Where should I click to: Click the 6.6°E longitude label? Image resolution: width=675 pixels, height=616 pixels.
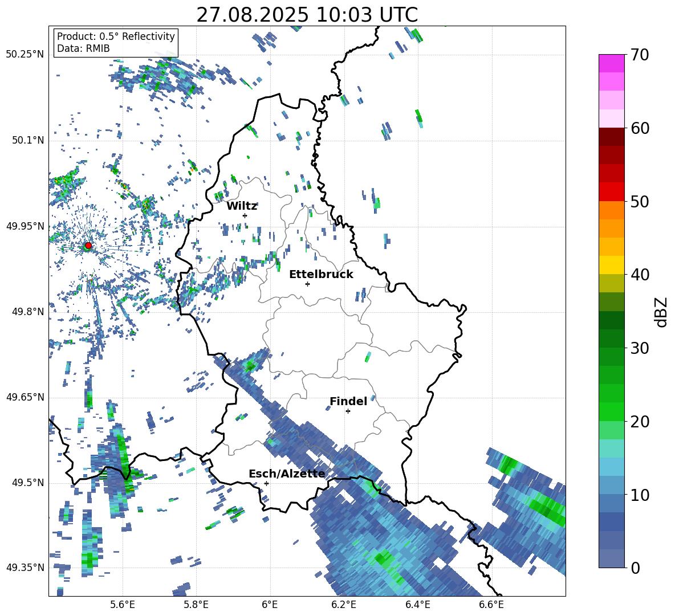pyautogui.click(x=491, y=605)
